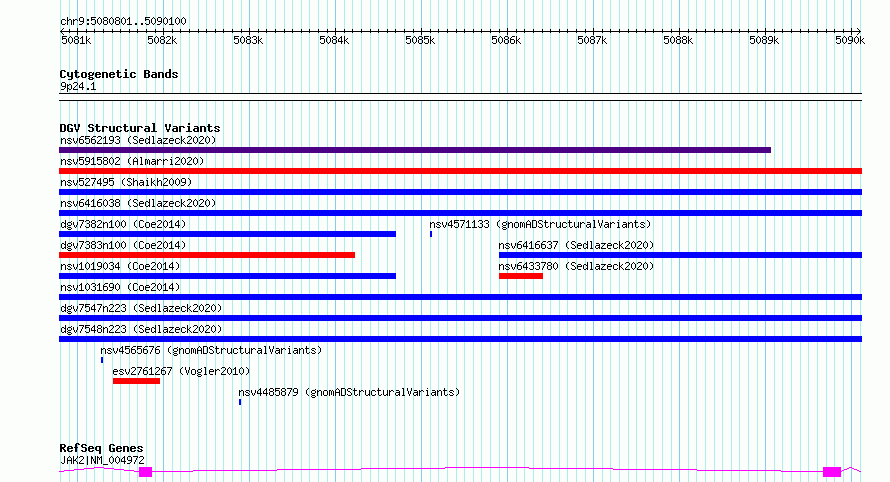This screenshot has width=890, height=482.
Task: Click the 5082k ruler tick label
Action: (x=162, y=40)
